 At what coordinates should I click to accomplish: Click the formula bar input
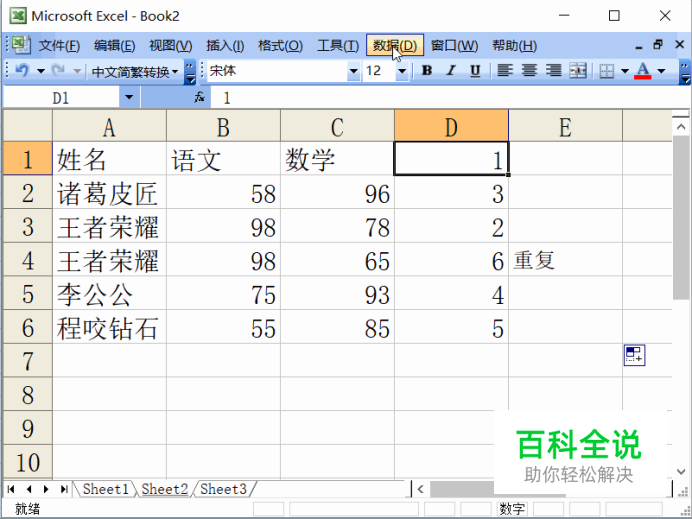coord(450,98)
